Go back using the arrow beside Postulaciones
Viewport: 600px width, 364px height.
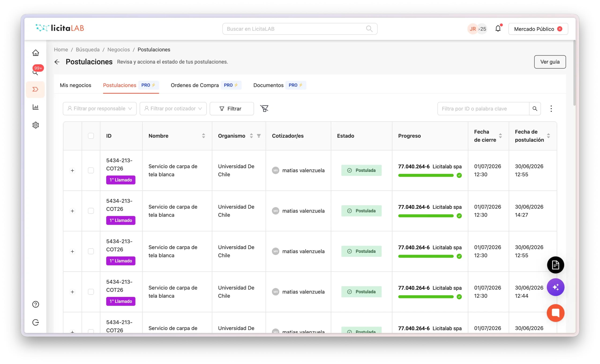point(57,62)
